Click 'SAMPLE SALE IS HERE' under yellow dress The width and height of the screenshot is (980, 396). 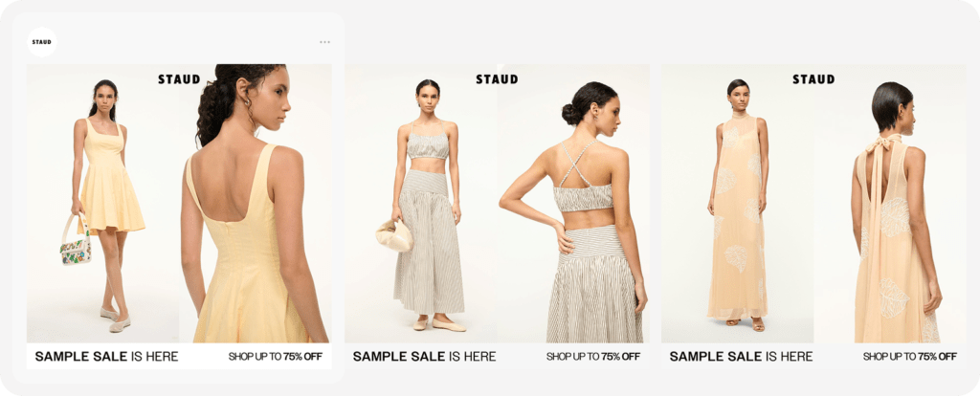pos(107,357)
